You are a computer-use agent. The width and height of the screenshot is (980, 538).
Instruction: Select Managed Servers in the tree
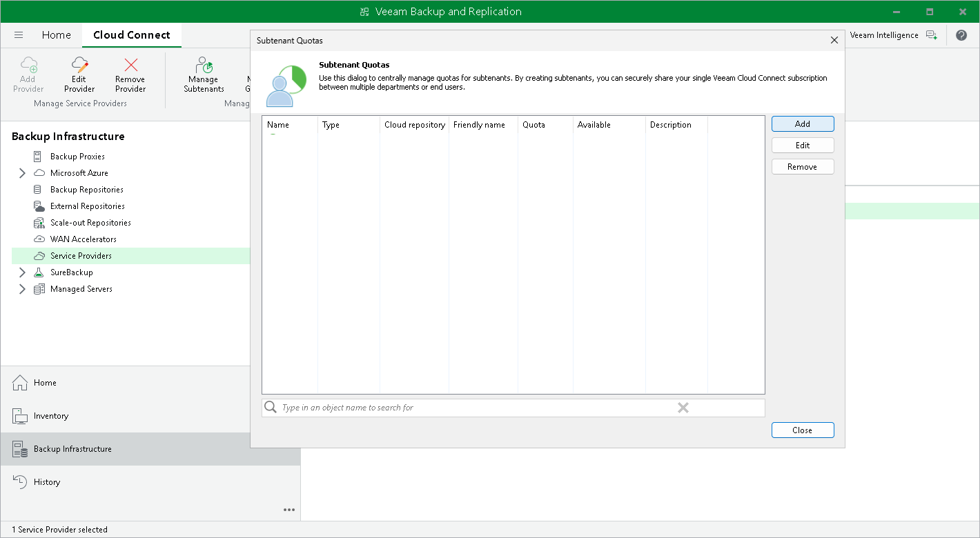tap(81, 289)
